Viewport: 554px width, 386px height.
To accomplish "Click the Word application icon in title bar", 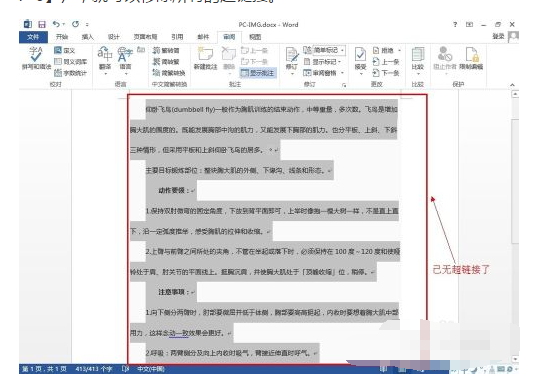I will (28, 24).
